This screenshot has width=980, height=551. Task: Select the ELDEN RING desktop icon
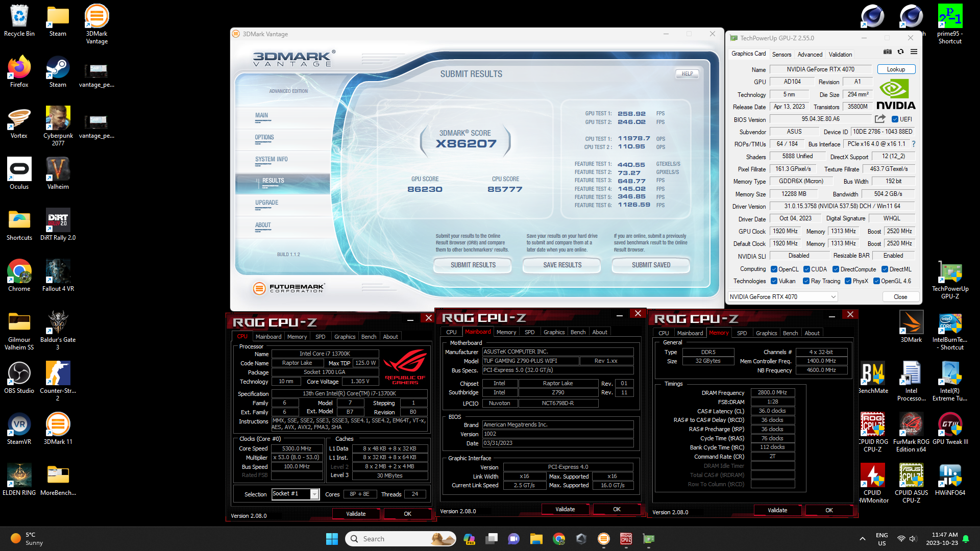19,480
